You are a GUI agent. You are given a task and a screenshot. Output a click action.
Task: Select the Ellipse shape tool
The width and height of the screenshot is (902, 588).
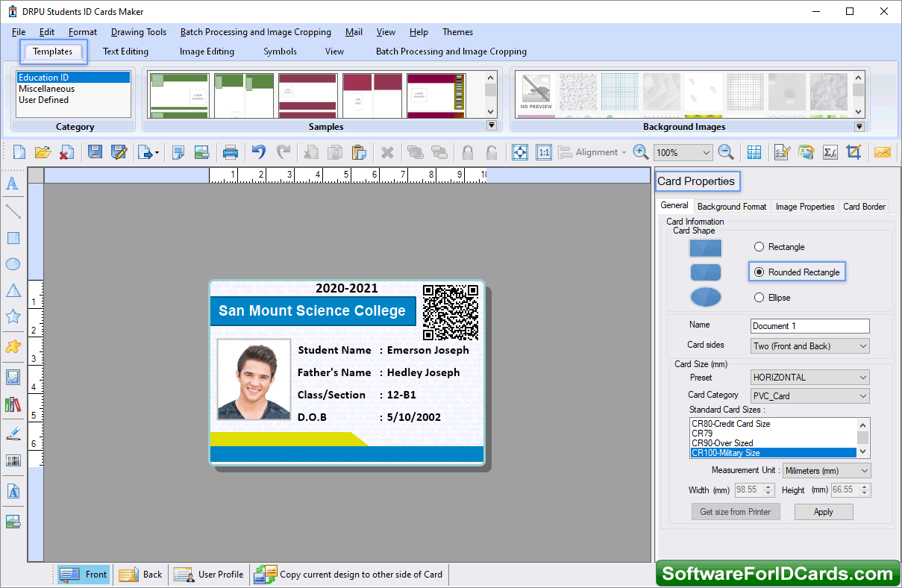point(13,264)
